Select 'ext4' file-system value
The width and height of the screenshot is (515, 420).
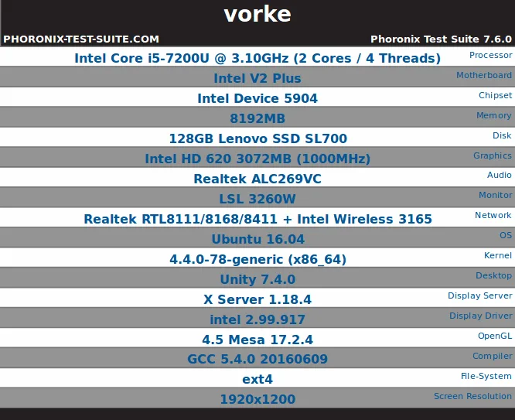(257, 380)
